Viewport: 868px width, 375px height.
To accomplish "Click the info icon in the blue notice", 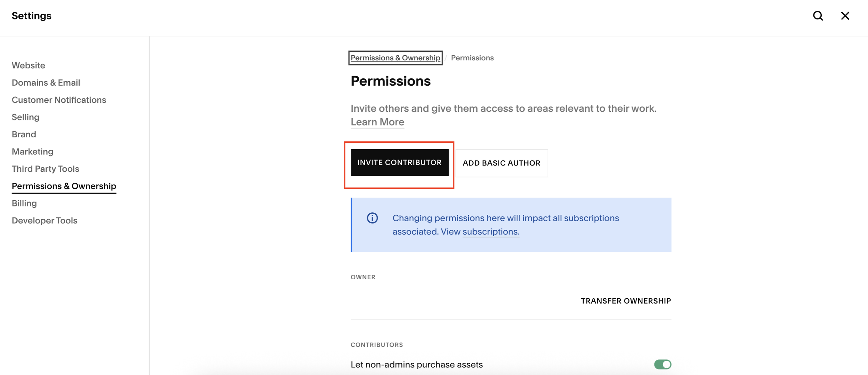I will [x=372, y=218].
